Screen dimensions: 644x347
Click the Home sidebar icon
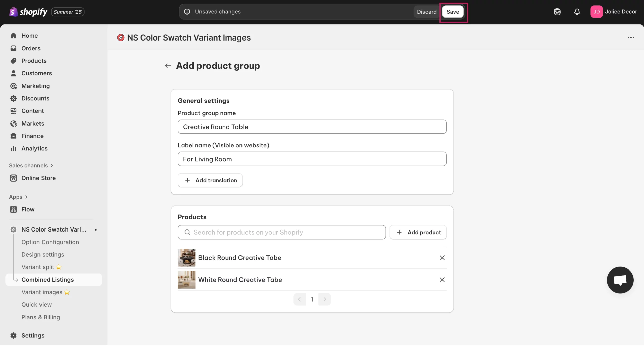pyautogui.click(x=13, y=36)
